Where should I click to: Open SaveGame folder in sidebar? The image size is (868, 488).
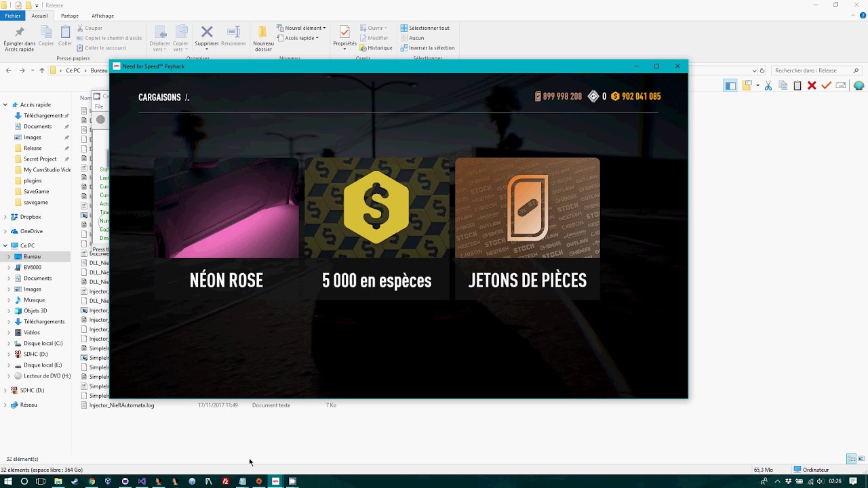36,192
